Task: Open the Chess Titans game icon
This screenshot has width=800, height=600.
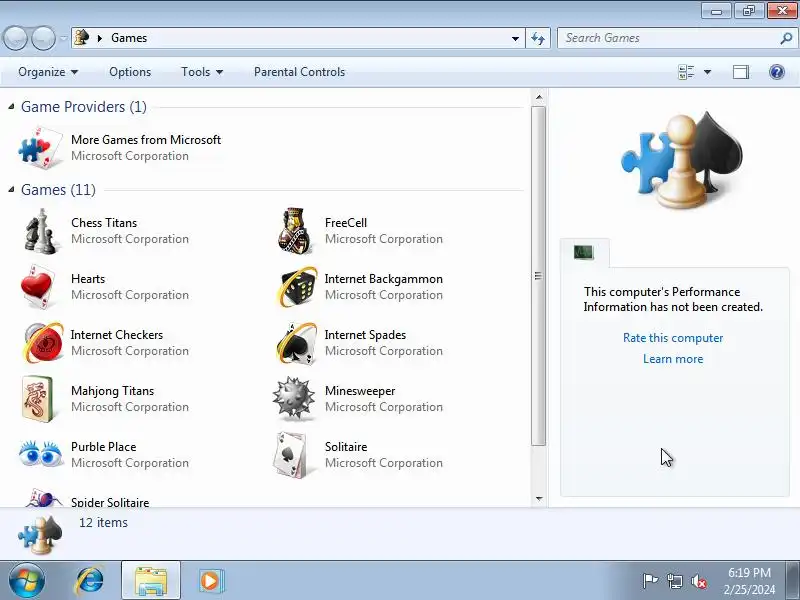Action: [x=40, y=231]
